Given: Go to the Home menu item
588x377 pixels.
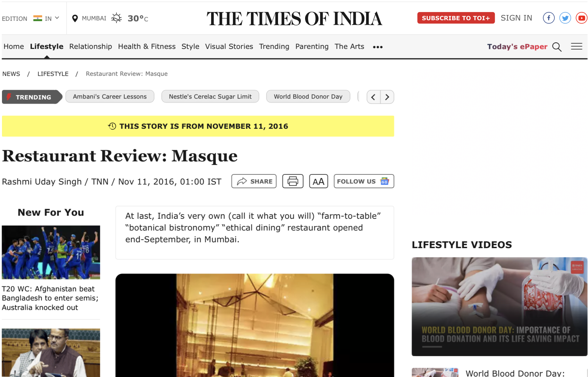Looking at the screenshot, I should point(14,47).
